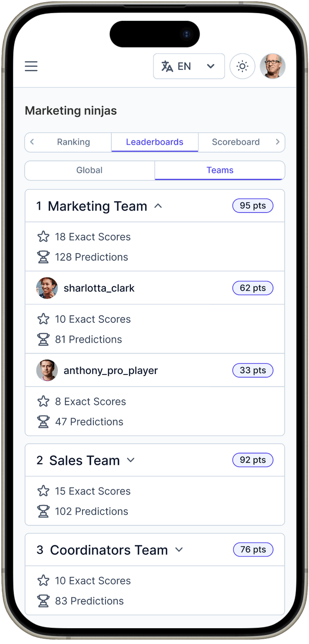Collapse the Marketing Team details

pyautogui.click(x=158, y=206)
